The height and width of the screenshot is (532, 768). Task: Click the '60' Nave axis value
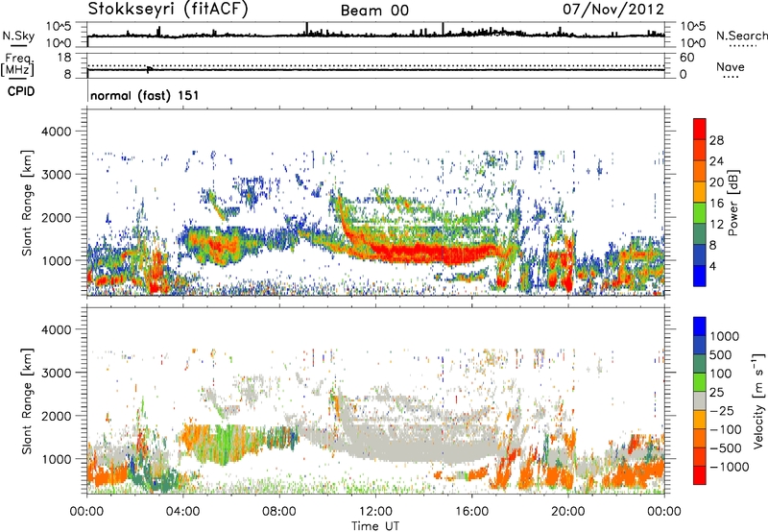[686, 58]
